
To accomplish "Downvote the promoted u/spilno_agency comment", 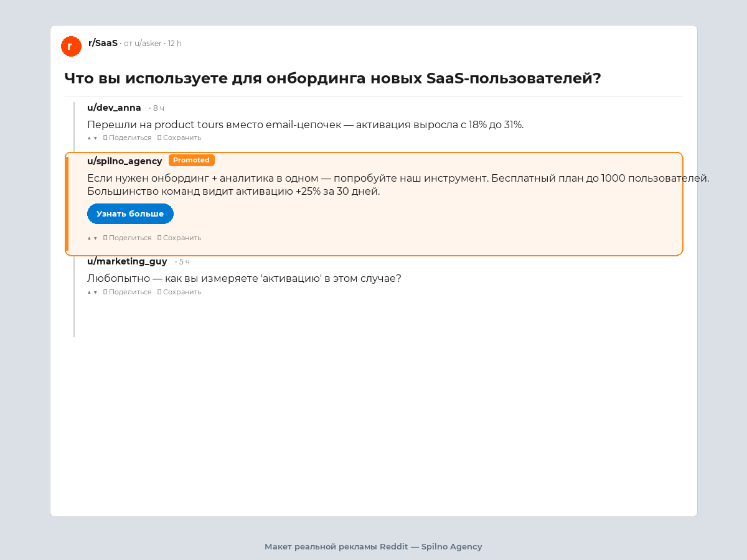I will point(95,238).
